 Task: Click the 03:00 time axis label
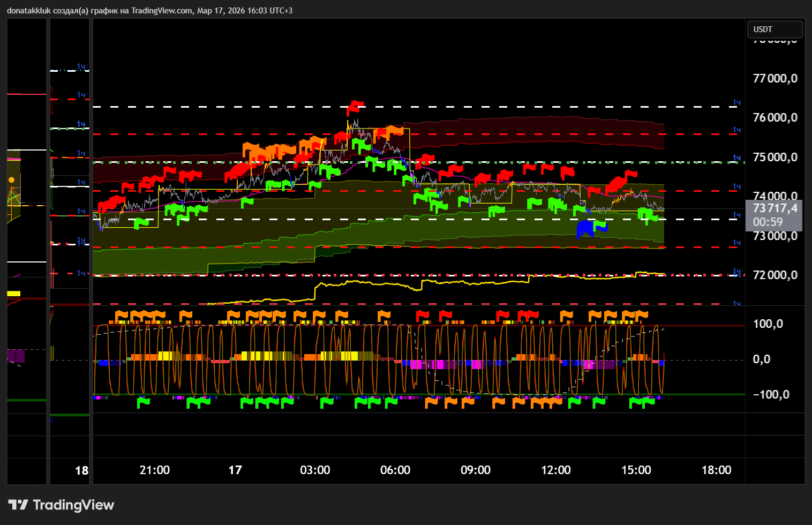point(315,470)
